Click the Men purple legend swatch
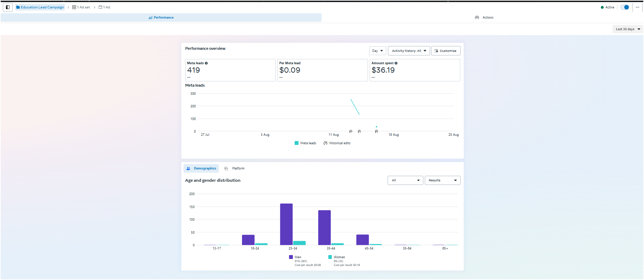Image resolution: width=644 pixels, height=280 pixels. click(291, 257)
